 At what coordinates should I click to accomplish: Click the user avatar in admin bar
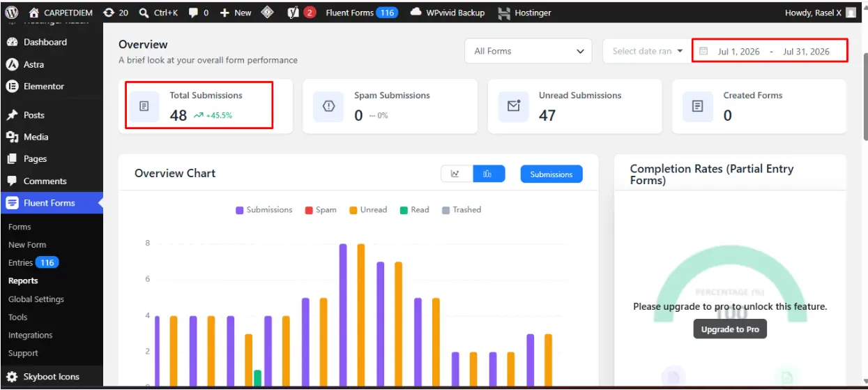click(851, 13)
